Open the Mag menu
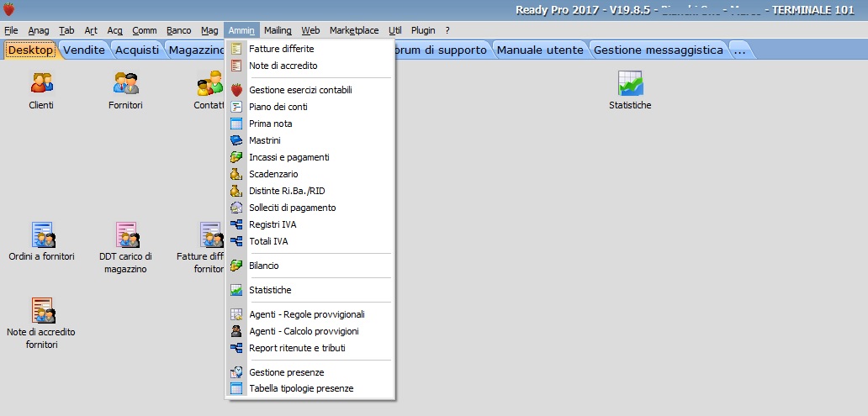Screen dimensions: 868x416 tap(209, 30)
